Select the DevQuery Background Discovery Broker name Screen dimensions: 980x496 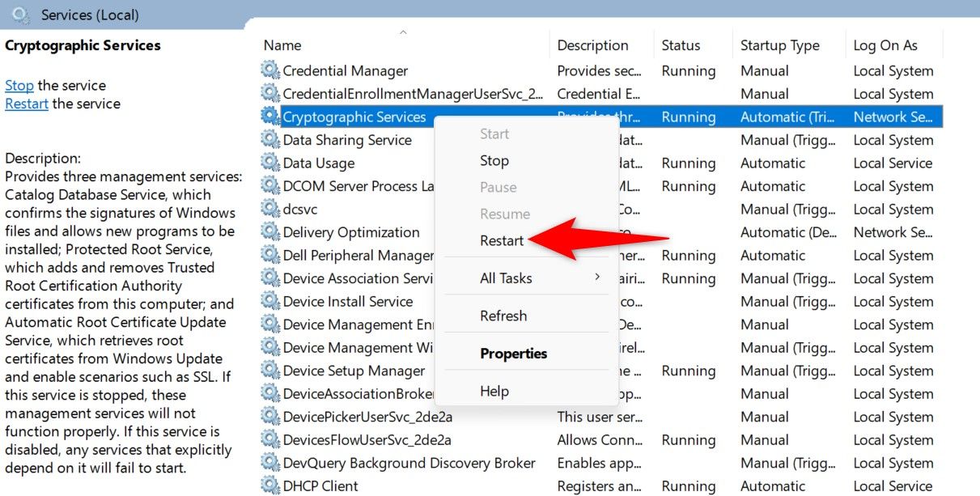click(x=409, y=463)
